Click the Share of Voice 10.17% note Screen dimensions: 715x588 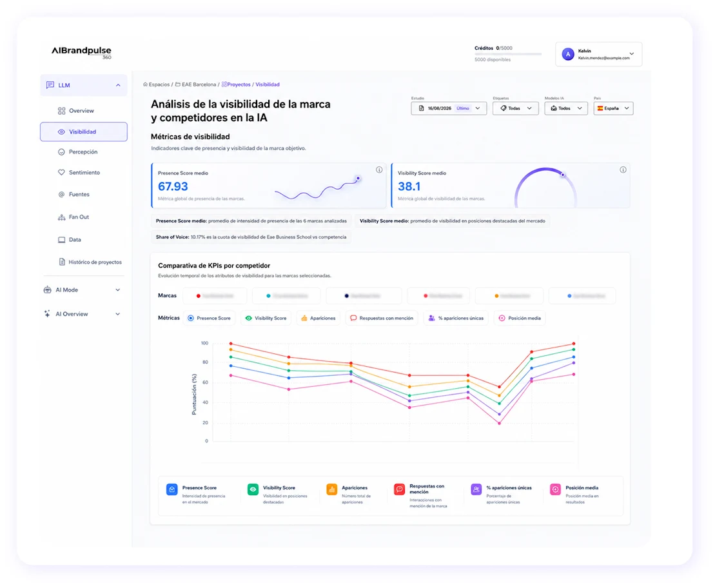coord(251,237)
